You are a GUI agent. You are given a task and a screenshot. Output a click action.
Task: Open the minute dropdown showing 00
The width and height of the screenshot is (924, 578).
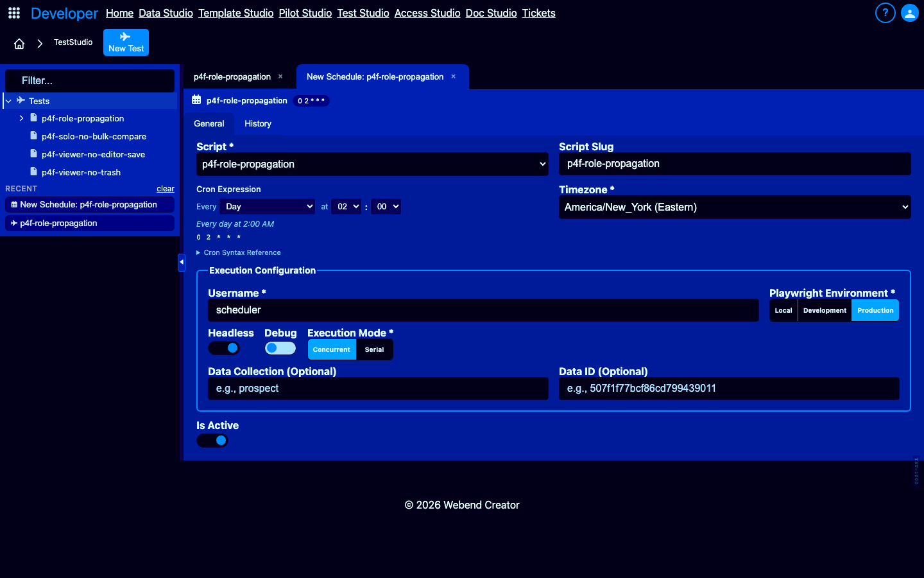(386, 206)
